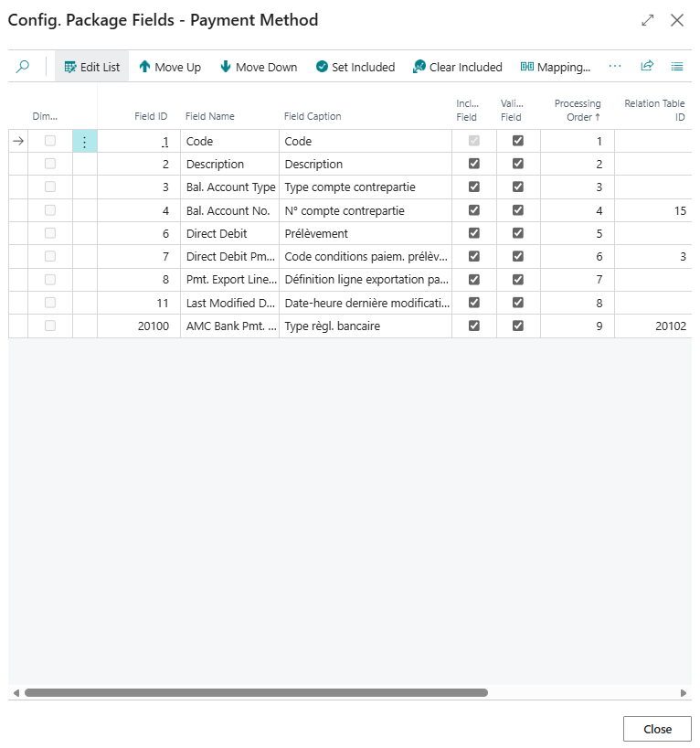
Task: Click Move Down action
Action: [x=259, y=67]
